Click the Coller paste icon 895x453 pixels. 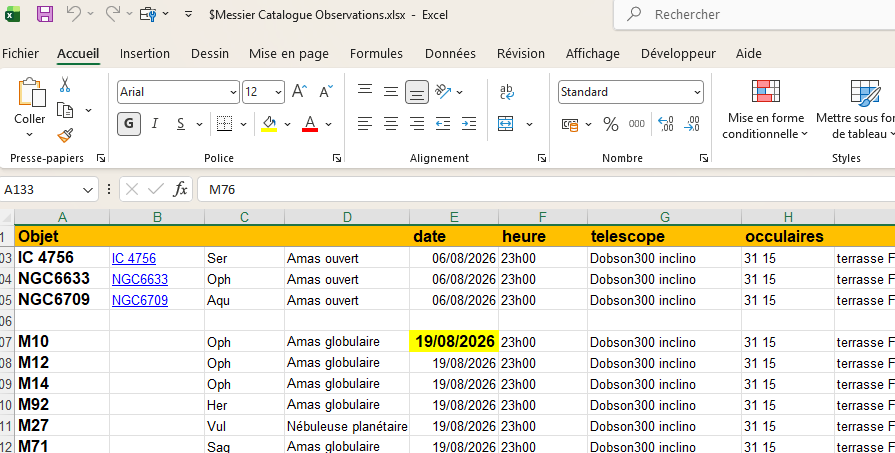pos(30,93)
